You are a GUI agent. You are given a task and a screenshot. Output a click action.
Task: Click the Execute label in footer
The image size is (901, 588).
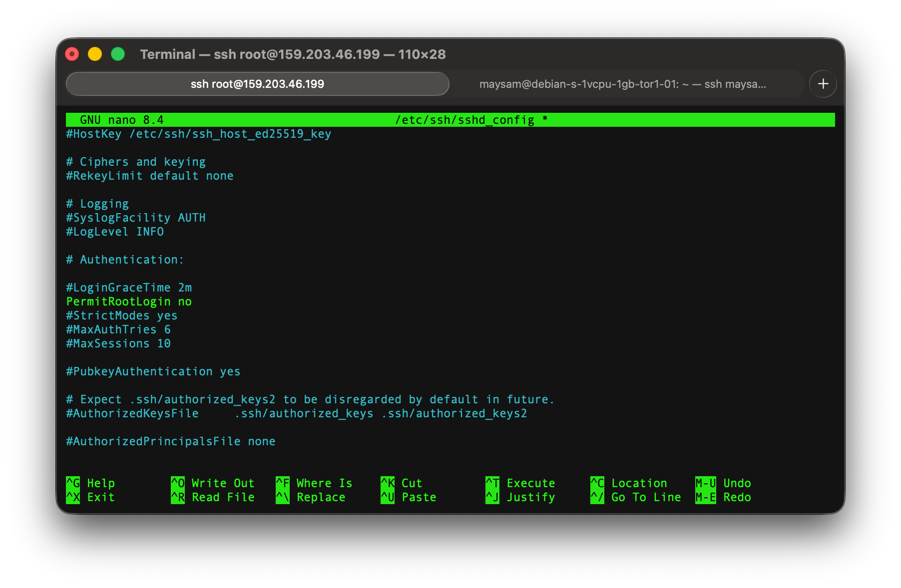coord(531,483)
